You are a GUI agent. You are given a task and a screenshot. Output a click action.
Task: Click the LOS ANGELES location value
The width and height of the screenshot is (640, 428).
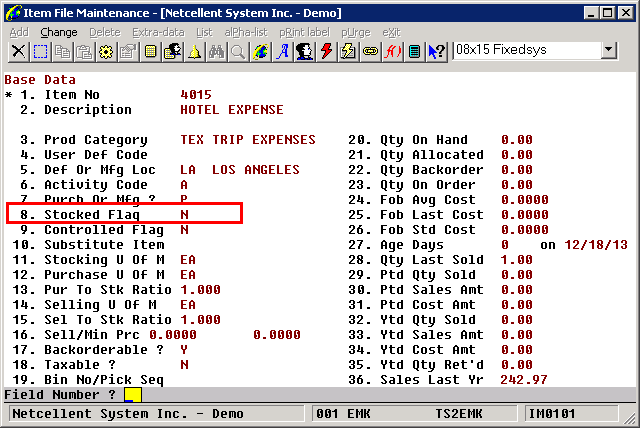[256, 170]
